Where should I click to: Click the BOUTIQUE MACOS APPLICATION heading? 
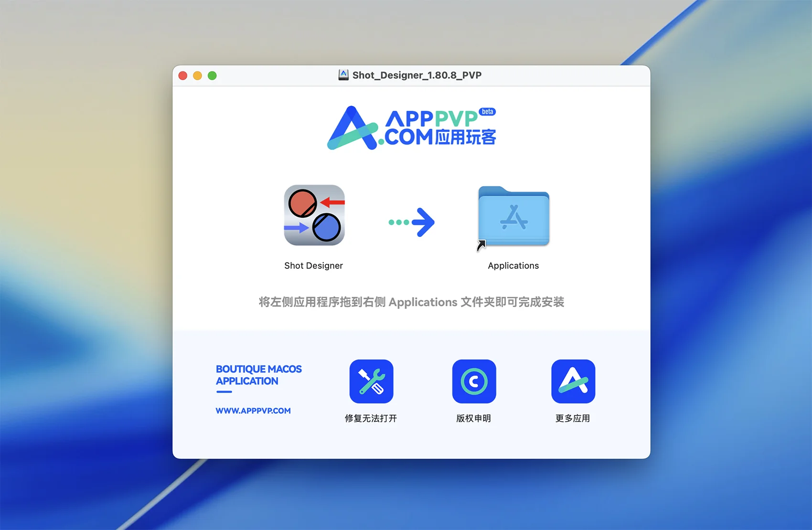pos(258,375)
